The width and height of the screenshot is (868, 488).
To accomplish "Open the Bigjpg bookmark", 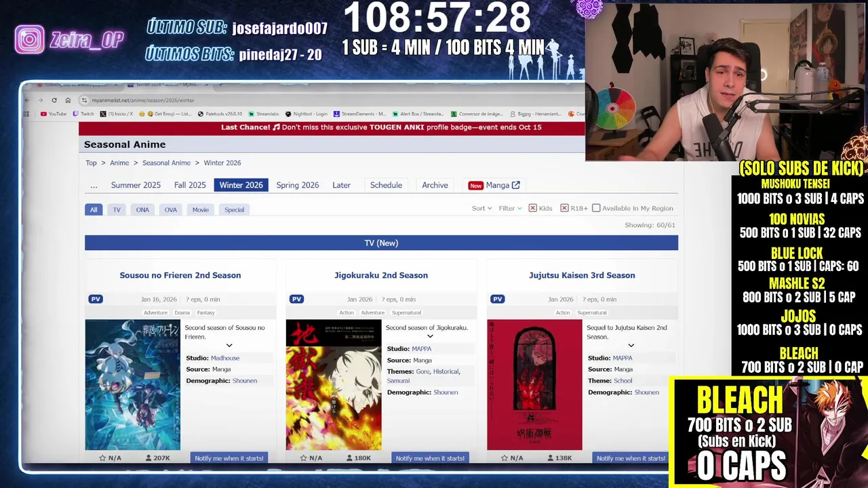I will point(536,114).
